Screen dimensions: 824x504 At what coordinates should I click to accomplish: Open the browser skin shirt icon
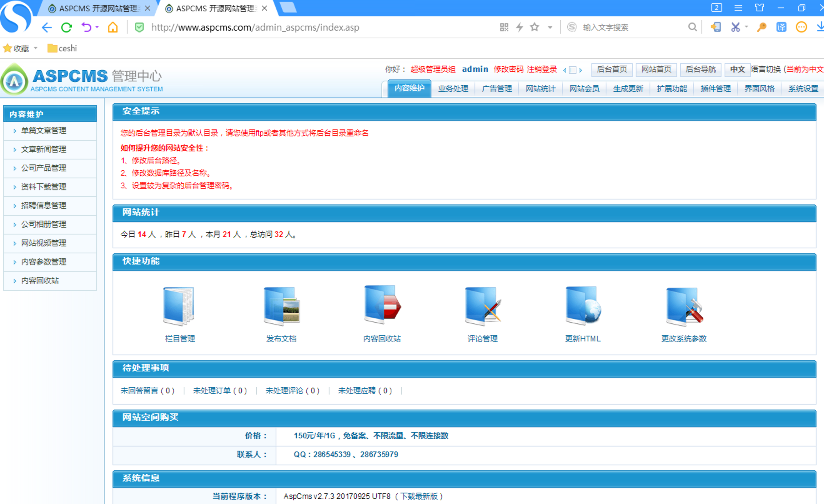(760, 8)
